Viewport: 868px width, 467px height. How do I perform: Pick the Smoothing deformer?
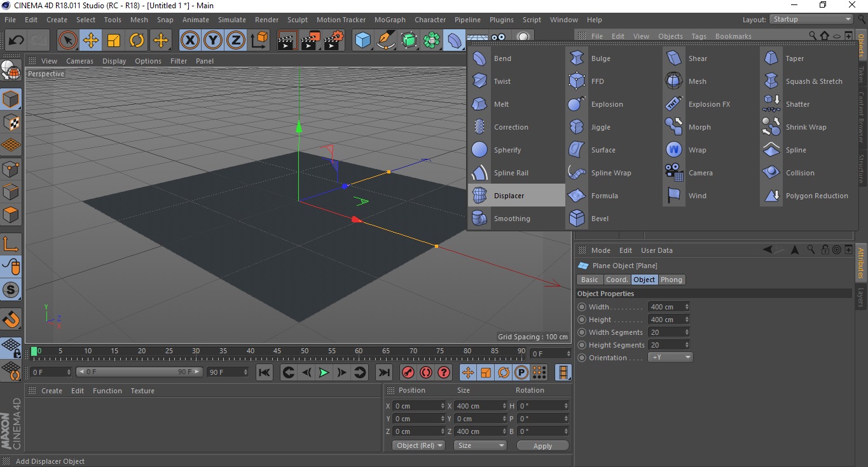(x=516, y=219)
